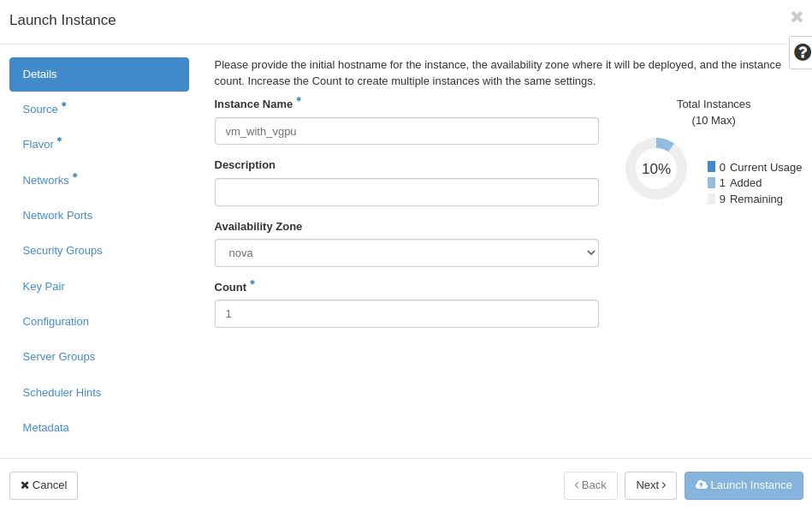The width and height of the screenshot is (812, 511).
Task: Open the Flavor step
Action: click(x=38, y=145)
